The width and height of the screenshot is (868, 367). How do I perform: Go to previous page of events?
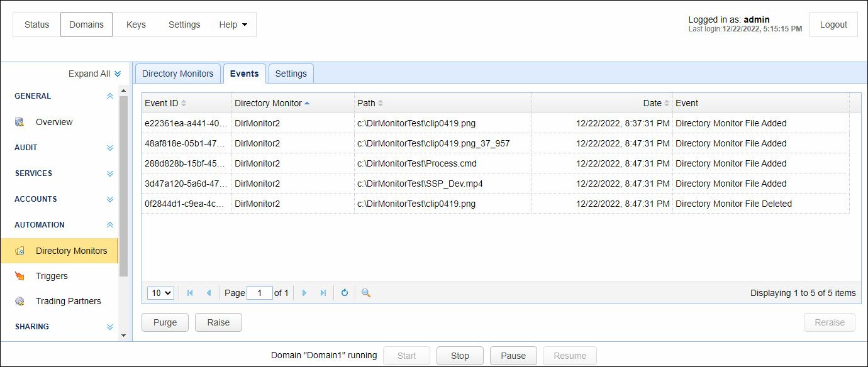point(208,293)
